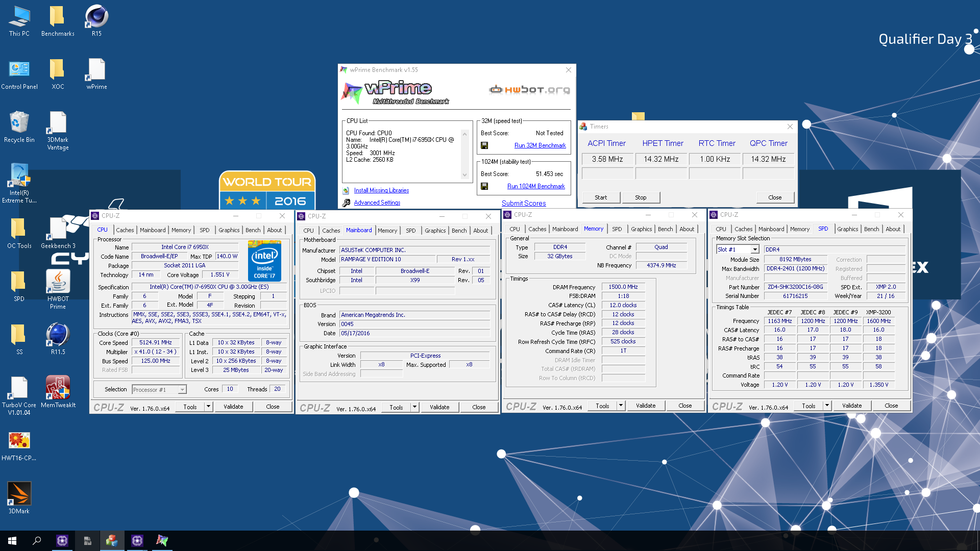Click Close button in Timers window

(x=775, y=197)
